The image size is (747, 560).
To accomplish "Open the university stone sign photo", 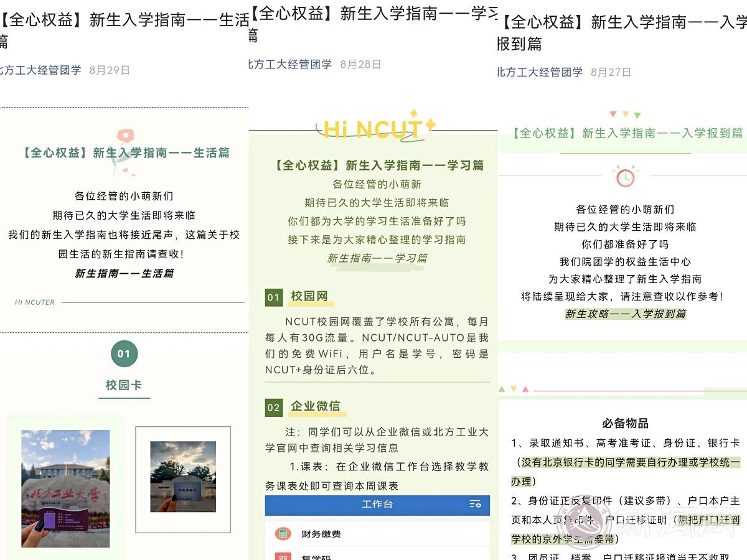I will point(65,488).
